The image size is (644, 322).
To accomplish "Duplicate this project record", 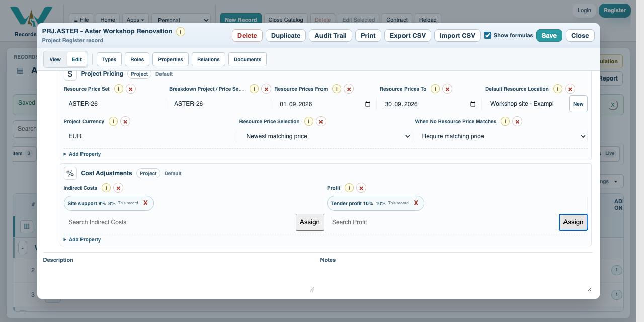I will pos(286,36).
